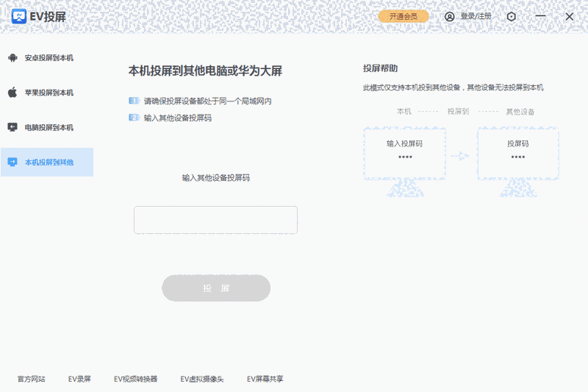Click the blue monitor icon beside 本机投屏到其他
The width and height of the screenshot is (588, 392).
click(12, 162)
